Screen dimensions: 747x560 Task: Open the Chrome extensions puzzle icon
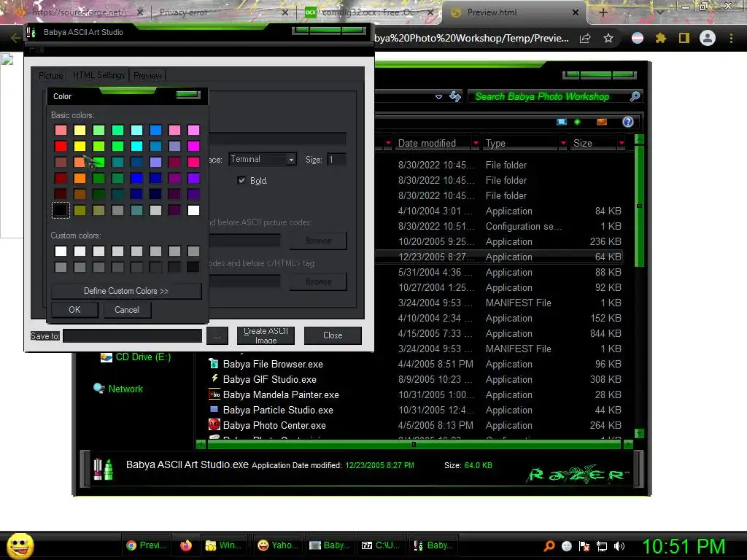(660, 38)
